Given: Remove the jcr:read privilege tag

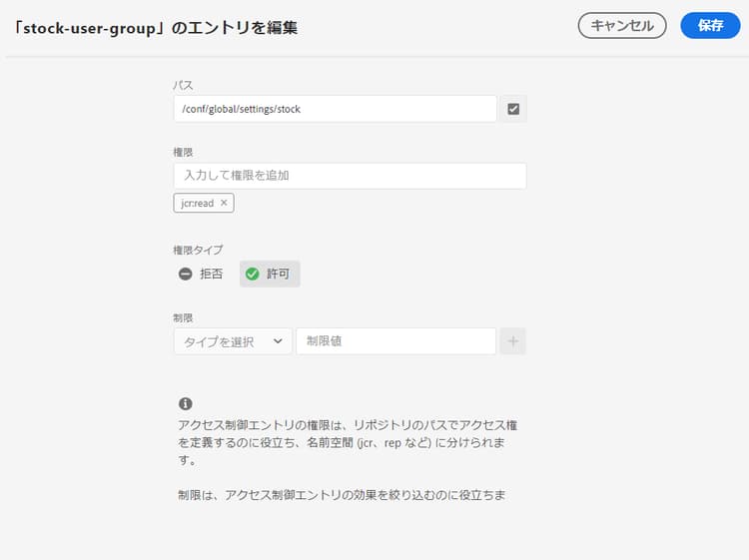Looking at the screenshot, I should tap(224, 203).
